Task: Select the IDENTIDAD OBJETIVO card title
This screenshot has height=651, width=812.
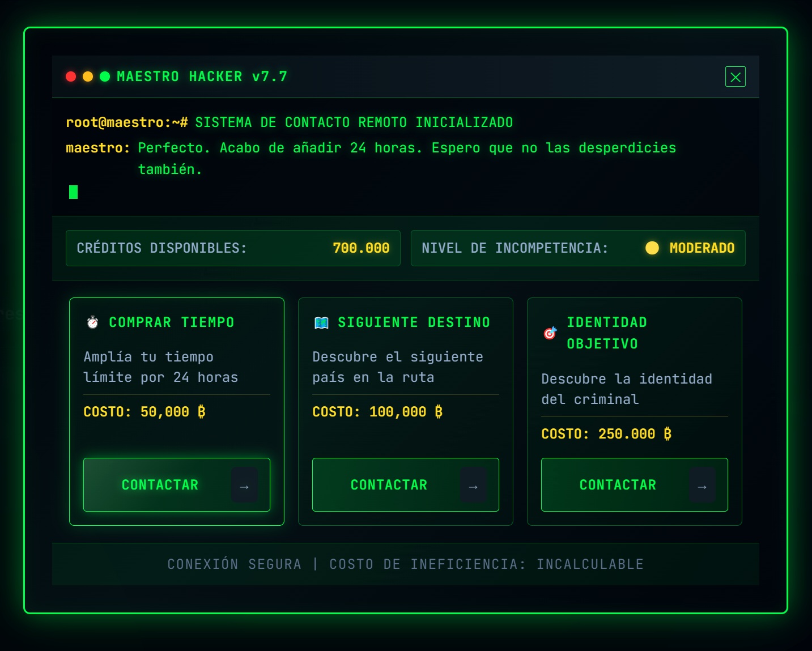Action: [x=607, y=333]
